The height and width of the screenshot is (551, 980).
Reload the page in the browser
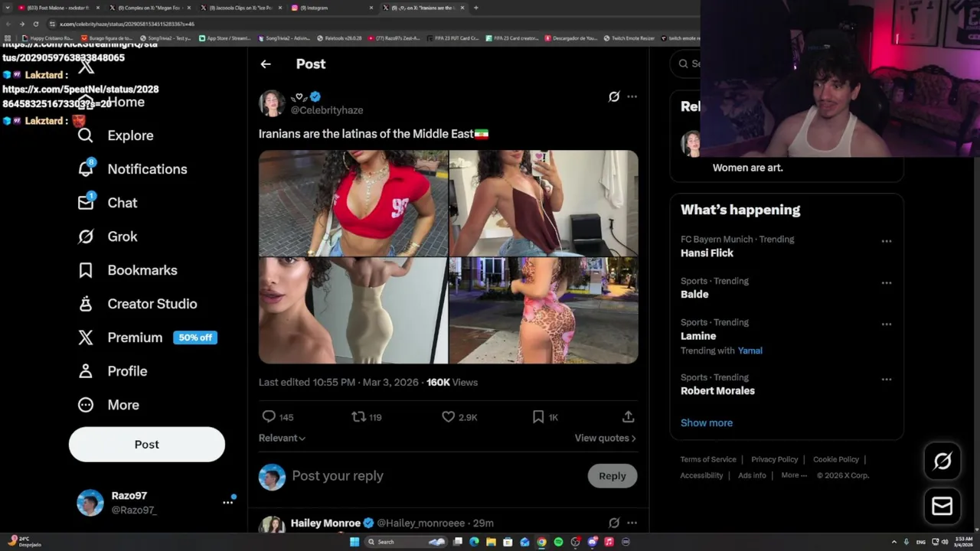(35, 24)
